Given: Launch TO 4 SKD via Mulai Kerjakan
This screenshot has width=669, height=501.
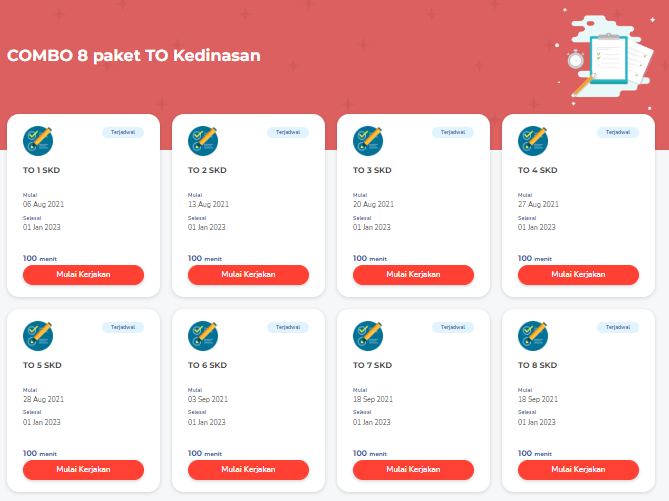Looking at the screenshot, I should [x=578, y=275].
